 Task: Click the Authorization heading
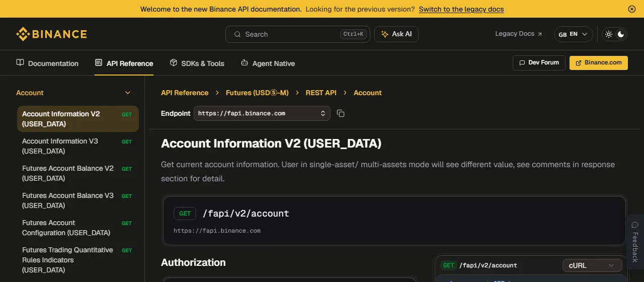click(x=193, y=262)
